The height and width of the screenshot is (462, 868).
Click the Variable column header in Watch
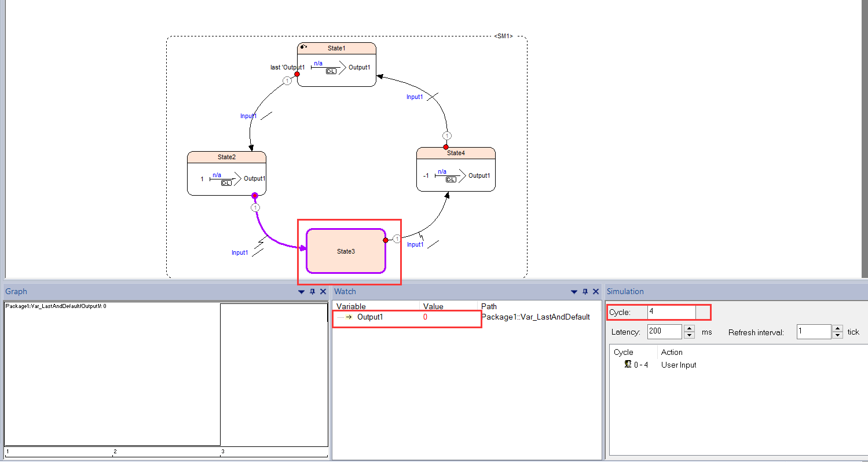click(351, 306)
